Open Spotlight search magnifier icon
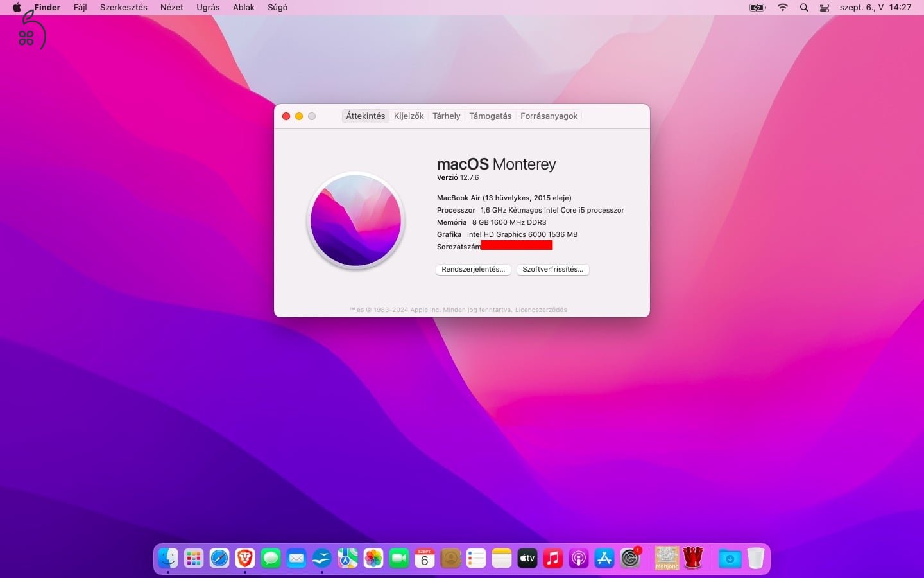924x578 pixels. [804, 8]
